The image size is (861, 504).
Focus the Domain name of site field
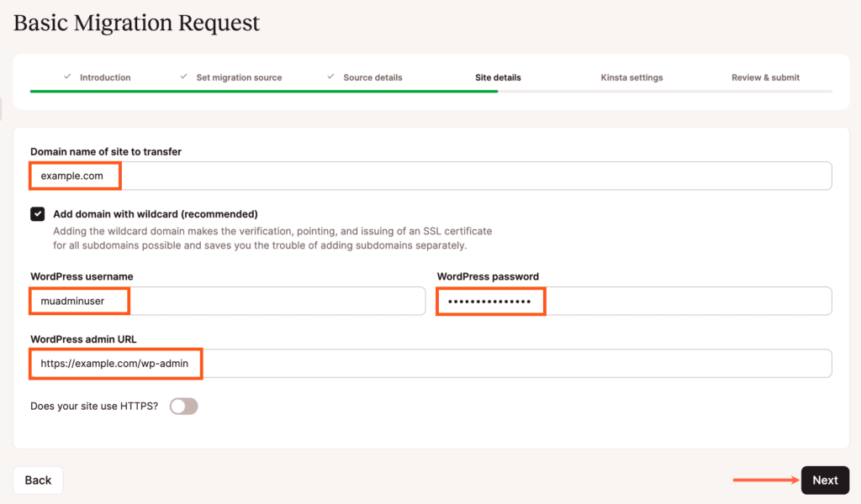430,176
